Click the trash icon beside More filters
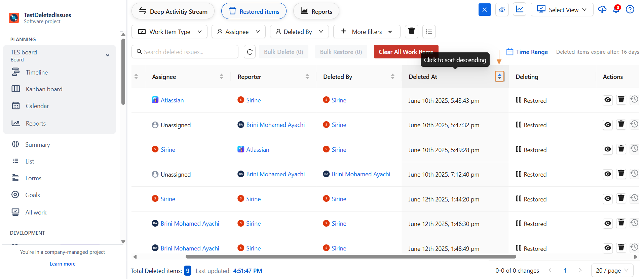The height and width of the screenshot is (279, 644). (411, 32)
